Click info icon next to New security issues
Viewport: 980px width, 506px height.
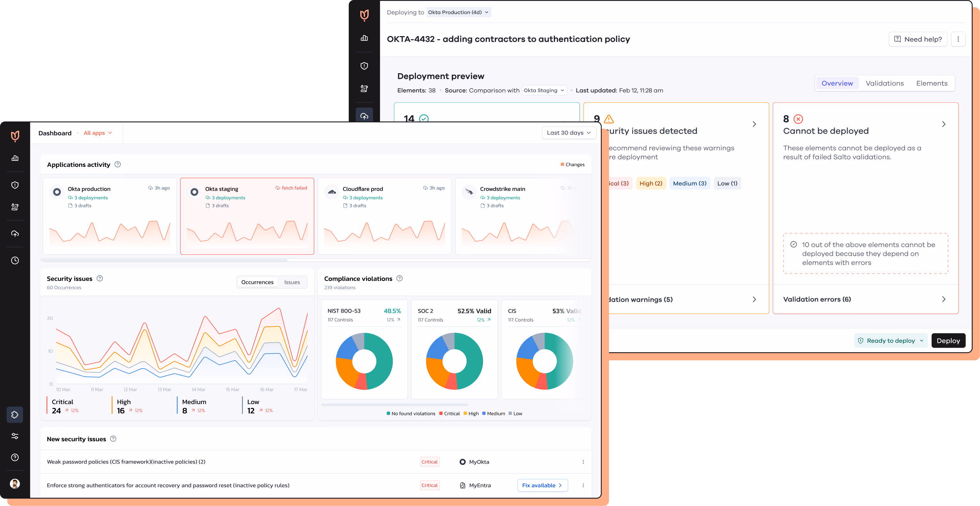(x=113, y=439)
